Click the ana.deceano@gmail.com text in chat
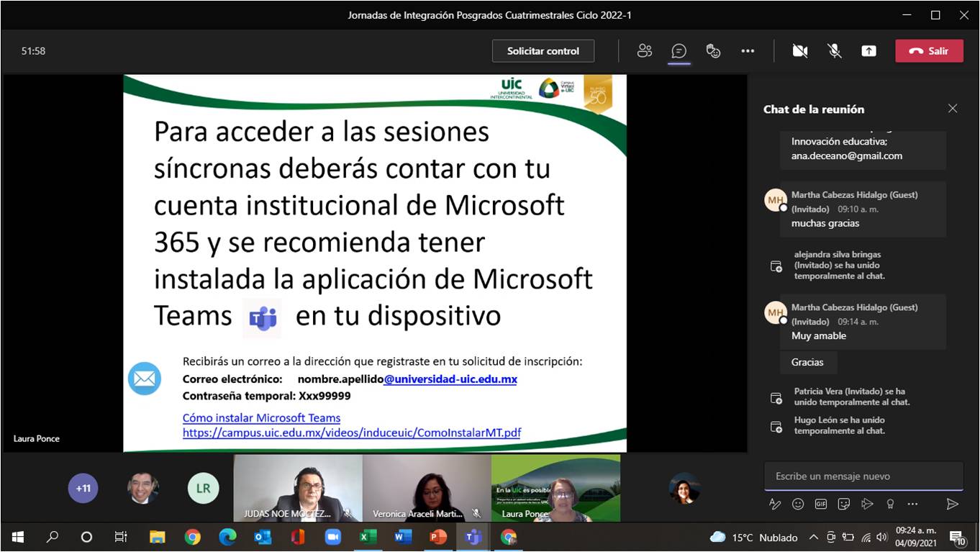Image resolution: width=980 pixels, height=552 pixels. pyautogui.click(x=847, y=155)
